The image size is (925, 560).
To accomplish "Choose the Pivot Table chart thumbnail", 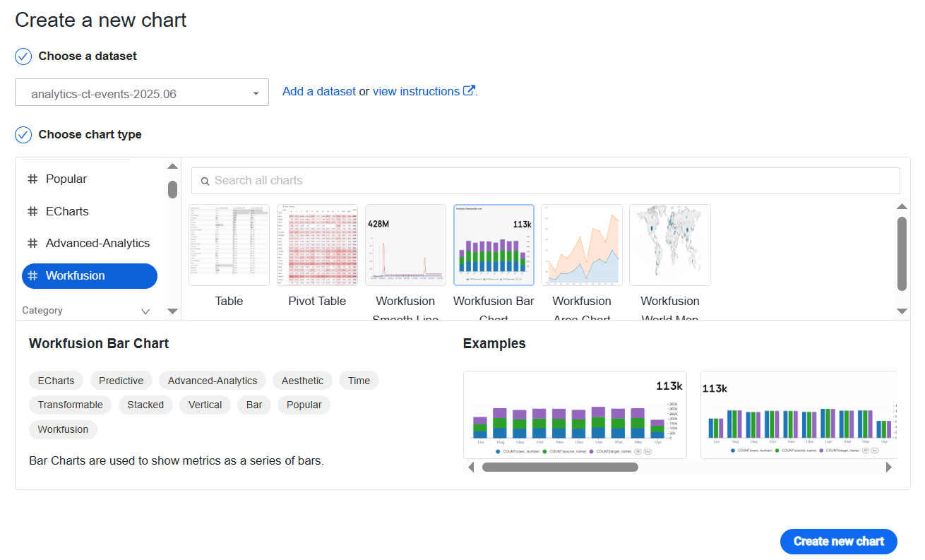I will coord(317,245).
